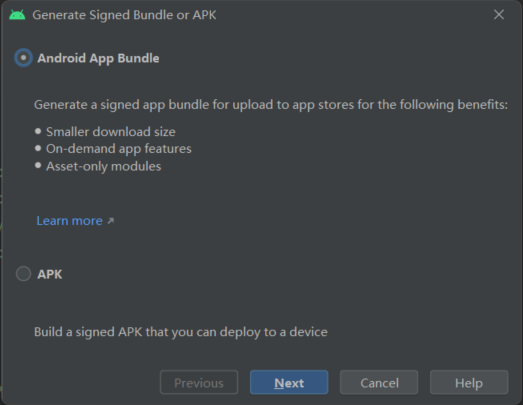This screenshot has width=523, height=405.
Task: Close the Generate Signed Bundle dialog
Action: pos(499,14)
